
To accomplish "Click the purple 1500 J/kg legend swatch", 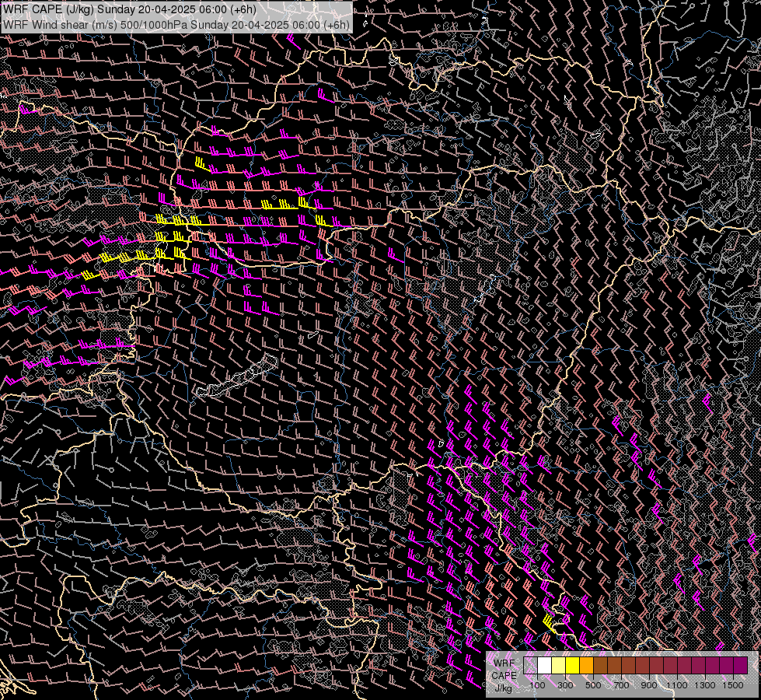I will [741, 666].
